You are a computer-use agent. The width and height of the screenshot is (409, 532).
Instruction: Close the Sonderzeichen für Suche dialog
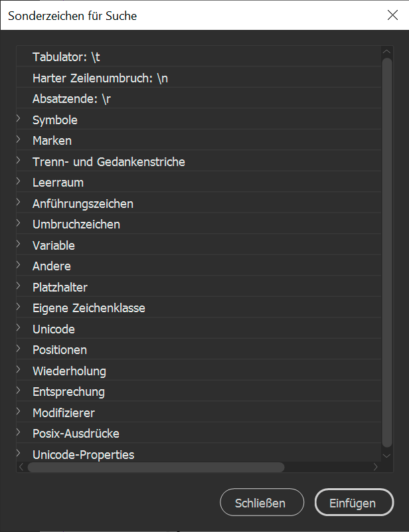pyautogui.click(x=392, y=15)
